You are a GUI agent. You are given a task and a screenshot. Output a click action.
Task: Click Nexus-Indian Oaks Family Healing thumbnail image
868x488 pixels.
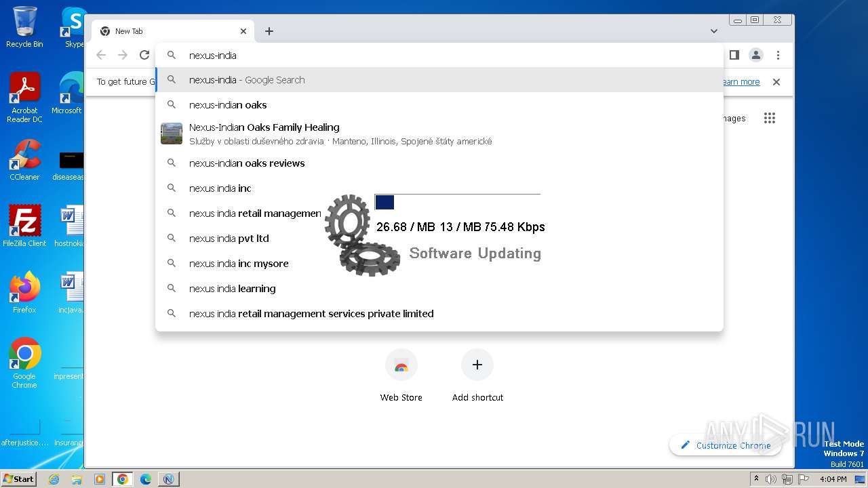(172, 134)
